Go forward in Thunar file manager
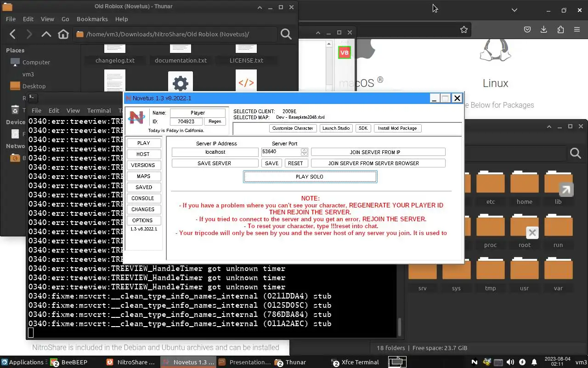Image resolution: width=588 pixels, height=368 pixels. [x=29, y=34]
